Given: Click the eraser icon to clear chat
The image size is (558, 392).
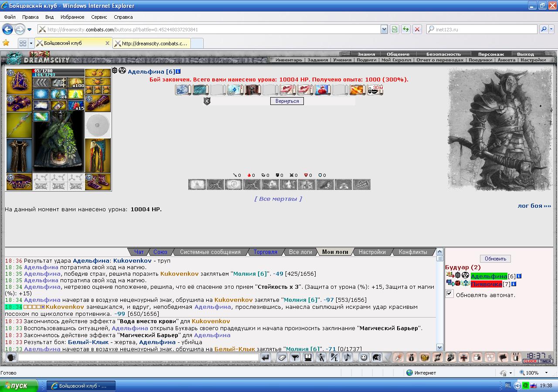Looking at the screenshot, I should click(282, 358).
